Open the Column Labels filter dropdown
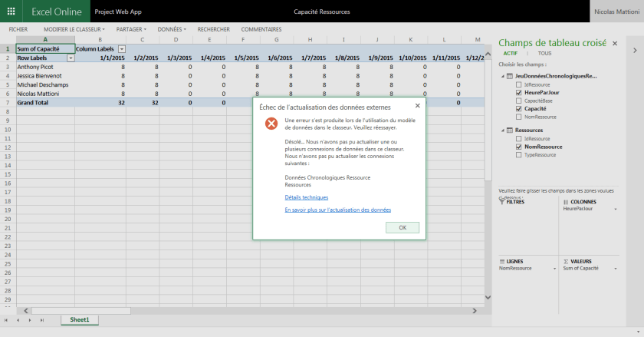This screenshot has width=644, height=337. click(x=120, y=49)
